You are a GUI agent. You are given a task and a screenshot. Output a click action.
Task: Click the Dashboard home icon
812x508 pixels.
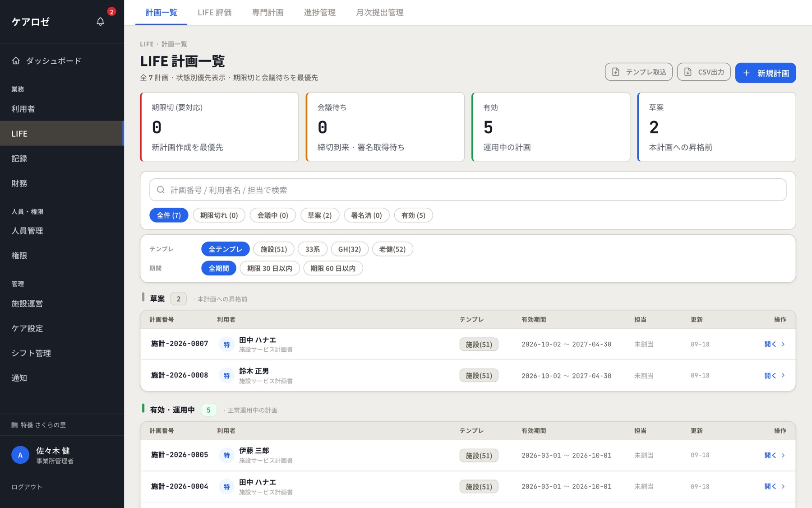[16, 61]
